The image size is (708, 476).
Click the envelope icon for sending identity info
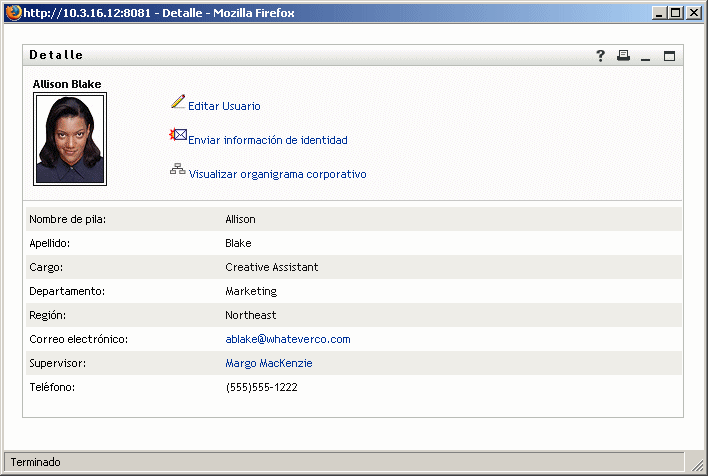coord(179,135)
